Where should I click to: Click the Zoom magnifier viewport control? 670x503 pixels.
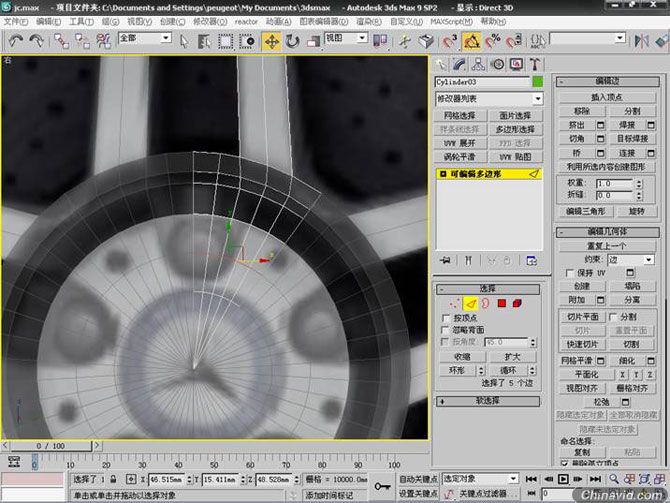point(614,479)
